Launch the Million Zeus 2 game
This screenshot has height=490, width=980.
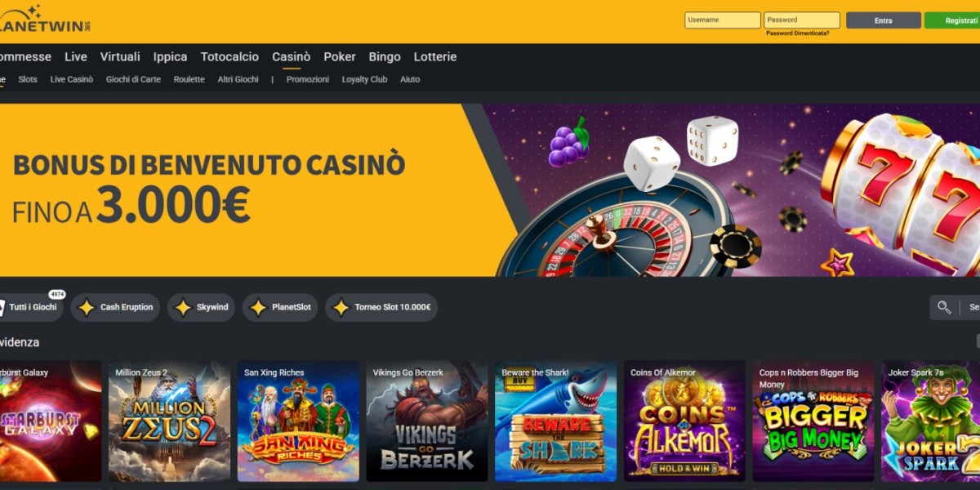[x=170, y=421]
